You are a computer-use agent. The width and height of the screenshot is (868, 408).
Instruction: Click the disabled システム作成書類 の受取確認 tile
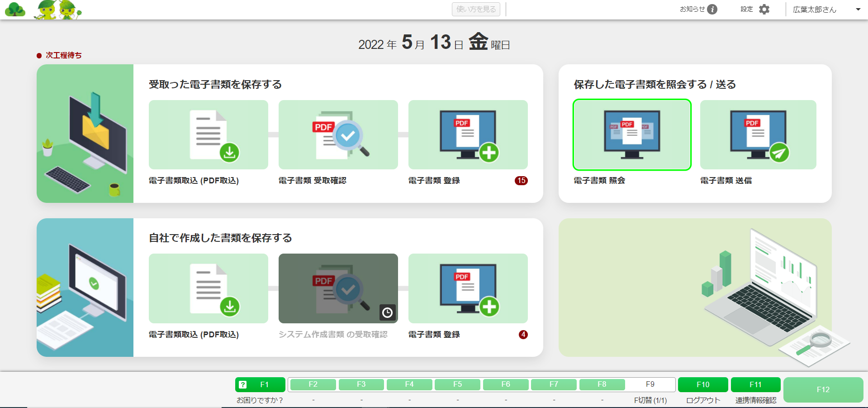click(x=338, y=288)
